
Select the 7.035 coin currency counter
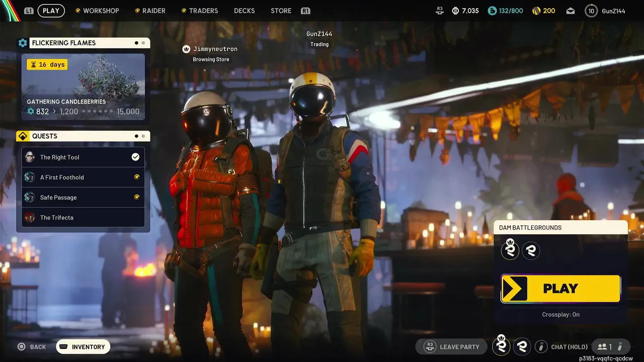tap(465, 11)
